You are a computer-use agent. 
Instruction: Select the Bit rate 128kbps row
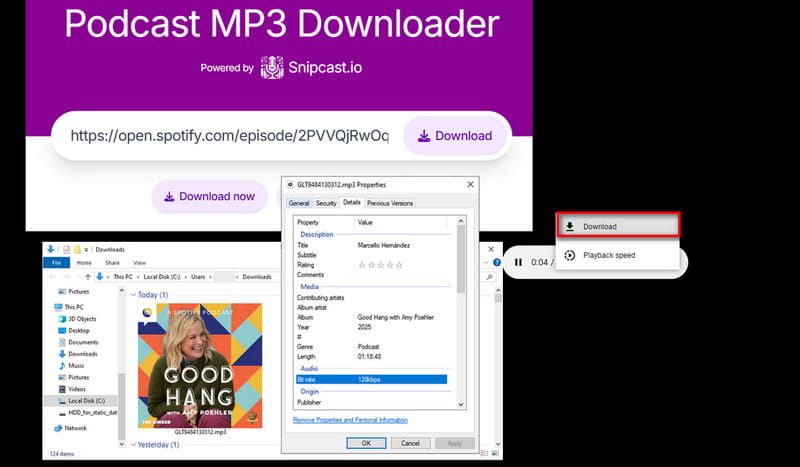click(371, 379)
